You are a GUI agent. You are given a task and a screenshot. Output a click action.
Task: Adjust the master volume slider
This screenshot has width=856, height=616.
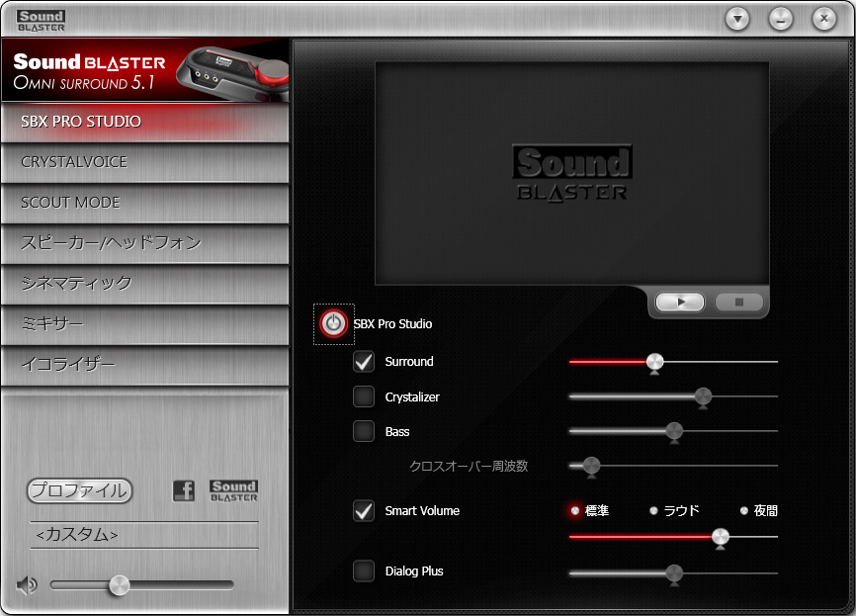(142, 585)
